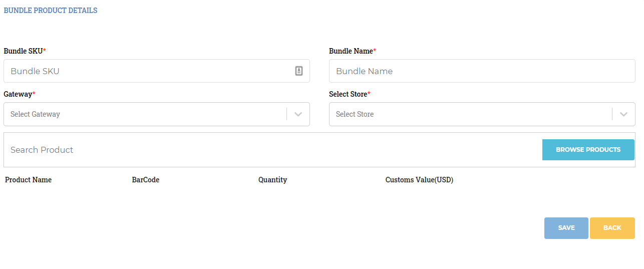Open the Select Store combo box
Screen dimensions: 644x269
(x=482, y=114)
